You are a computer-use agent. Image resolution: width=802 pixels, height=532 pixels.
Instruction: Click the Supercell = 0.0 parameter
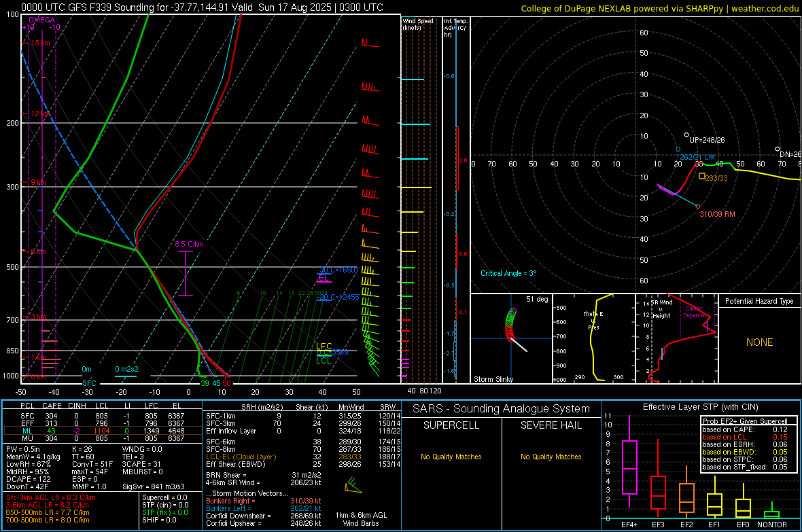point(164,497)
